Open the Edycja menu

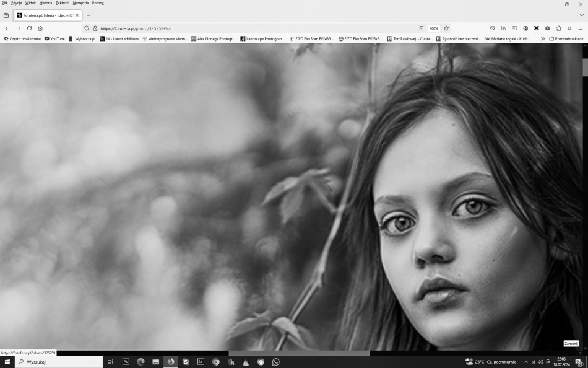(x=17, y=3)
